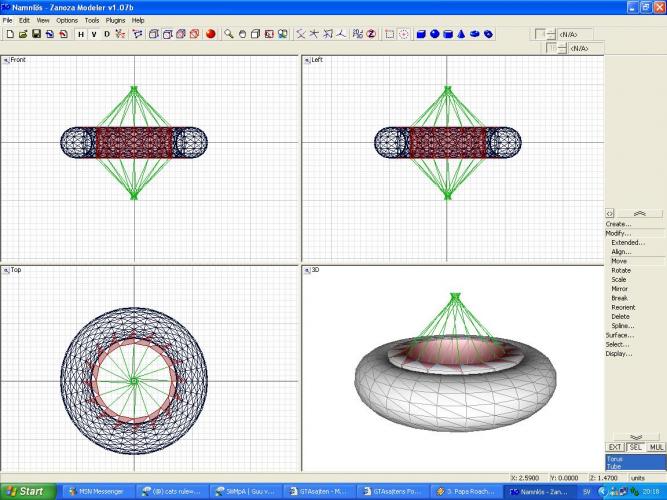The image size is (667, 500).
Task: Open the Plugins menu
Action: pyautogui.click(x=116, y=20)
